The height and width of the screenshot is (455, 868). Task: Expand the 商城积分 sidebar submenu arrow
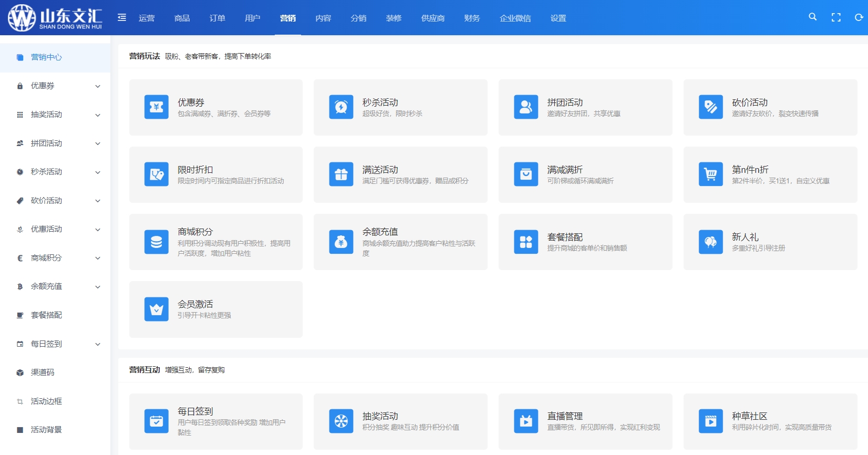pyautogui.click(x=98, y=258)
